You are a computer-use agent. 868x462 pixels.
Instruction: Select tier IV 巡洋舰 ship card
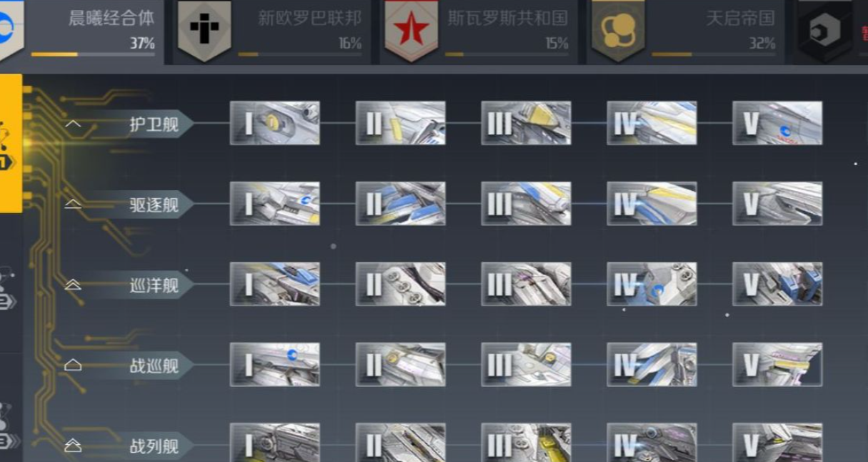tap(652, 284)
